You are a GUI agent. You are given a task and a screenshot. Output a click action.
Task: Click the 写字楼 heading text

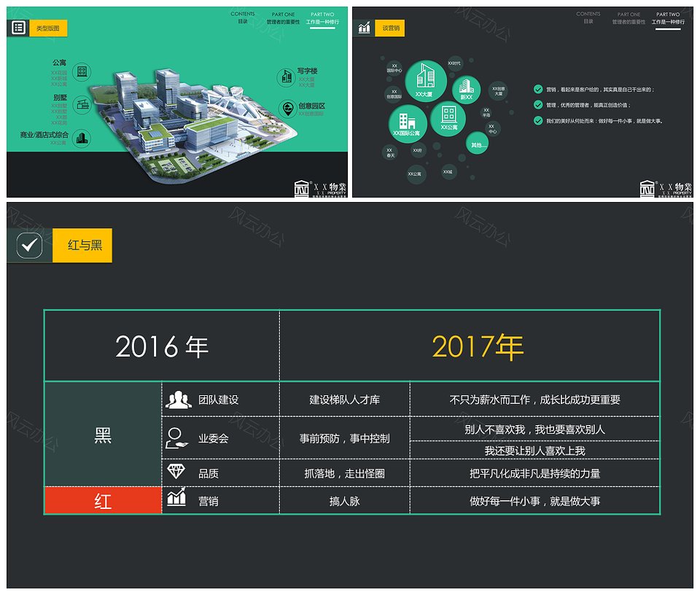[x=307, y=71]
